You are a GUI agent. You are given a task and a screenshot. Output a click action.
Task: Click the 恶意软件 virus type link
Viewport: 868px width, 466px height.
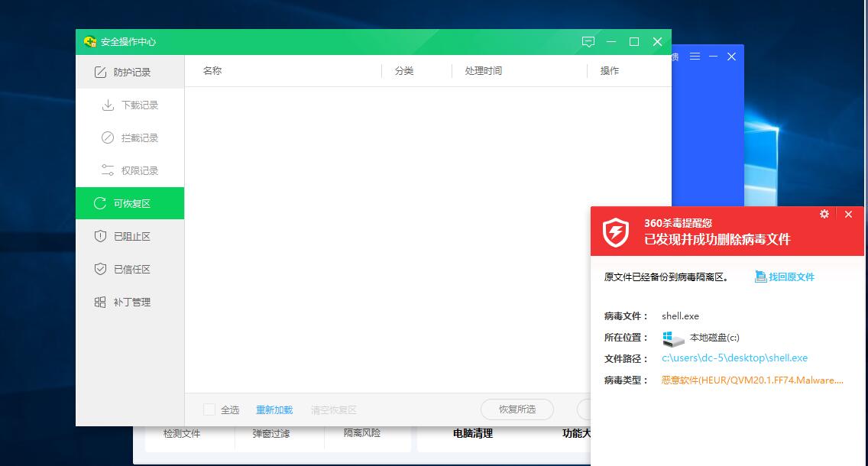click(752, 380)
